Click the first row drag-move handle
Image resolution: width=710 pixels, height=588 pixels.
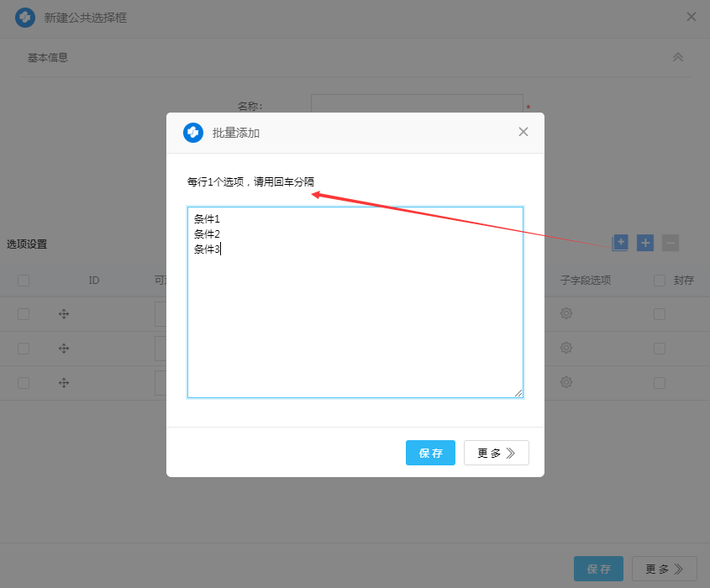[x=64, y=314]
